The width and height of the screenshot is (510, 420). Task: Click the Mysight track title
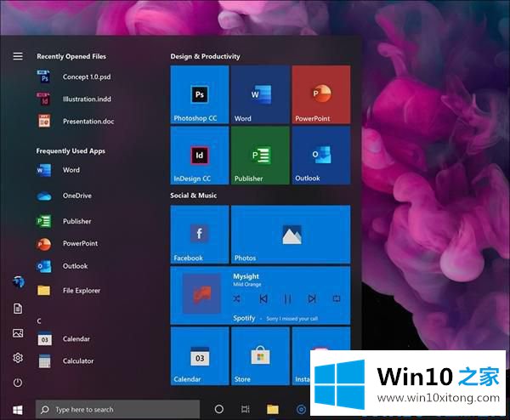point(246,276)
